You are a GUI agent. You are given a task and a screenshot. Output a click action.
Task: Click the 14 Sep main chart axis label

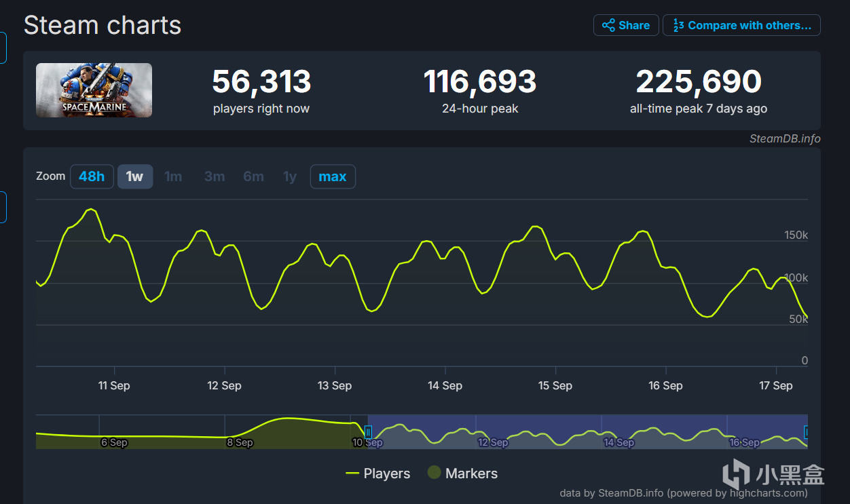pyautogui.click(x=445, y=385)
